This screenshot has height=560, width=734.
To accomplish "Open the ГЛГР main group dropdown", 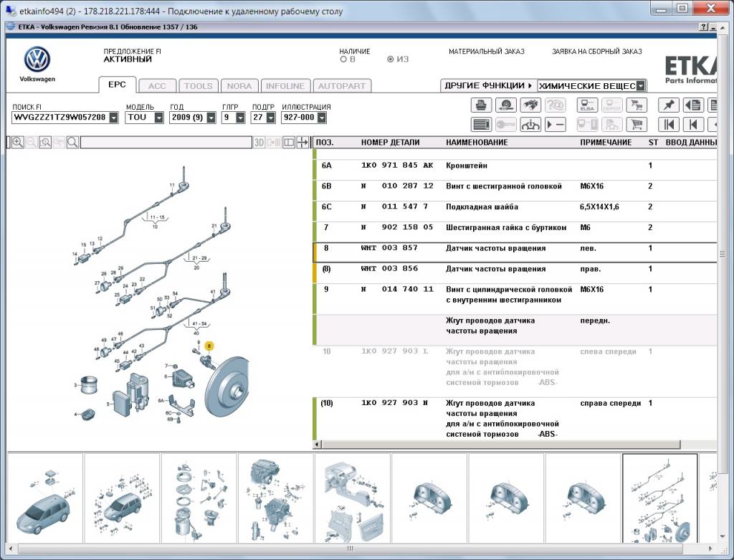I will (240, 118).
